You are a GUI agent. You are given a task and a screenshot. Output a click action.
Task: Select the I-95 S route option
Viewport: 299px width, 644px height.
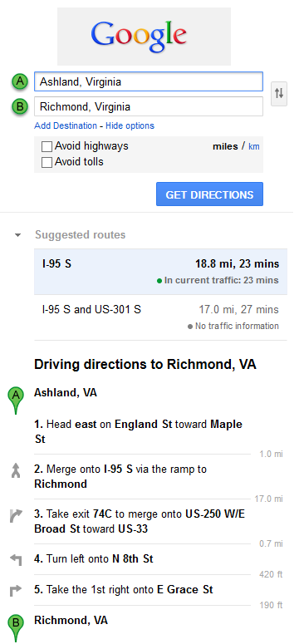[x=160, y=272]
